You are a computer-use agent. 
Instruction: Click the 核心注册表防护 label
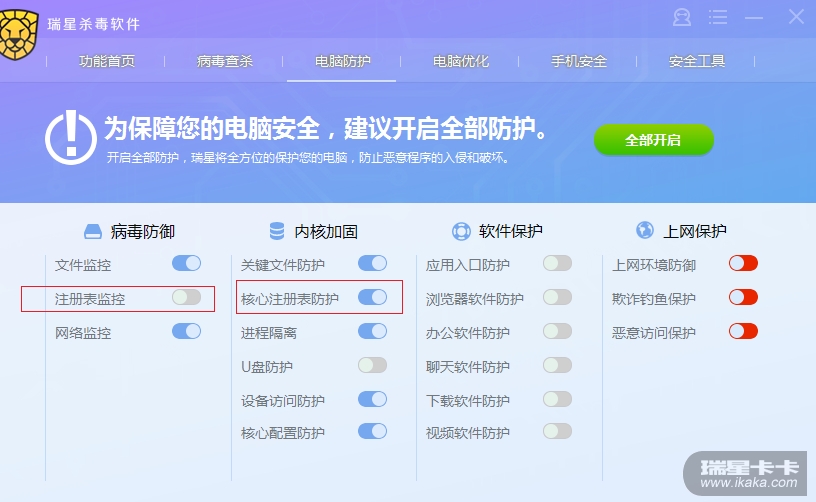coord(289,299)
